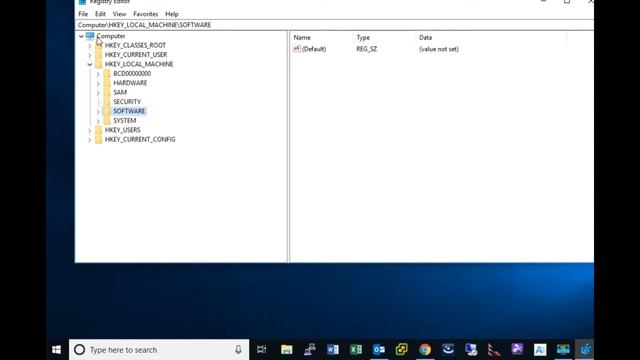
Task: Select the HKEY_USERS label
Action: point(122,130)
